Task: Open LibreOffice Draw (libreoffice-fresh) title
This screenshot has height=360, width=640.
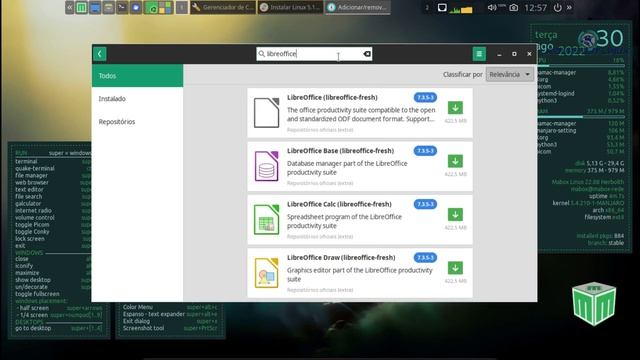Action: (x=341, y=258)
